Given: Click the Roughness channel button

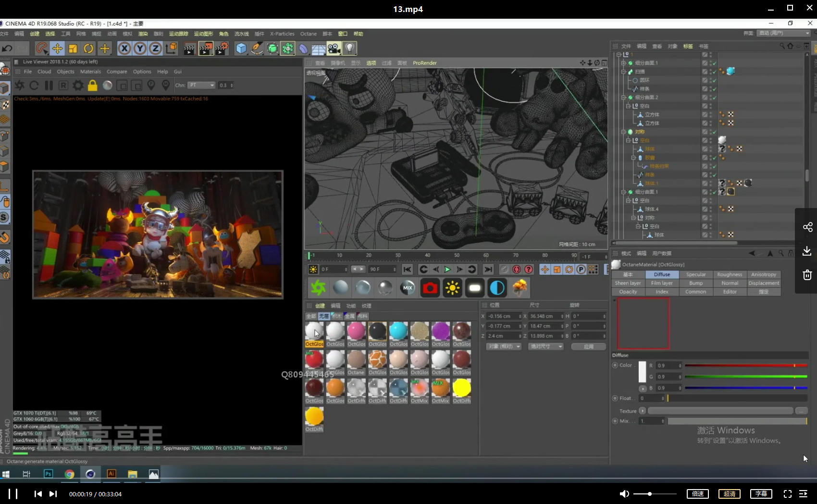Looking at the screenshot, I should [729, 275].
